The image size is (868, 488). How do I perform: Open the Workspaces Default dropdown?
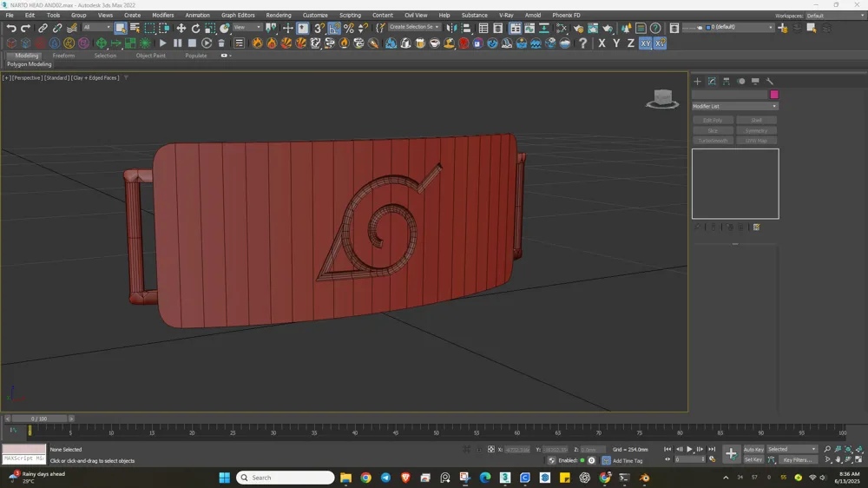point(835,16)
